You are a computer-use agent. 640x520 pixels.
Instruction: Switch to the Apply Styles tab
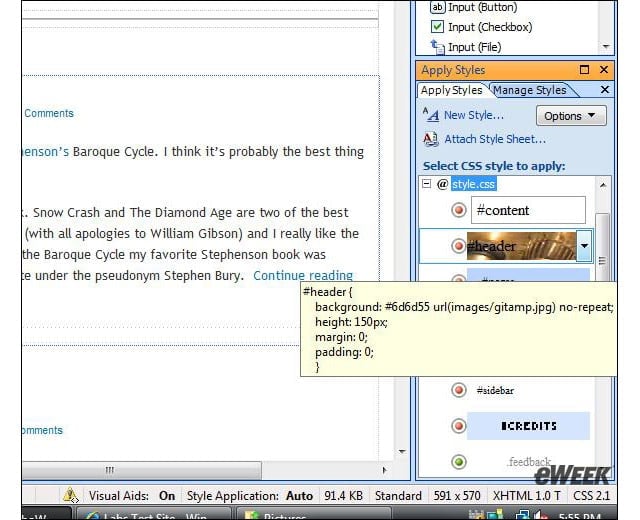451,90
